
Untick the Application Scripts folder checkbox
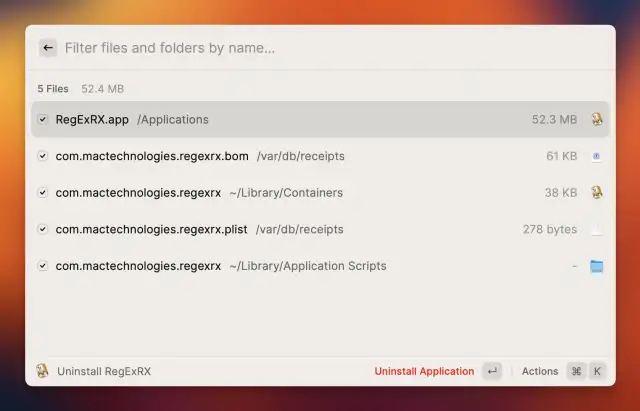point(43,266)
